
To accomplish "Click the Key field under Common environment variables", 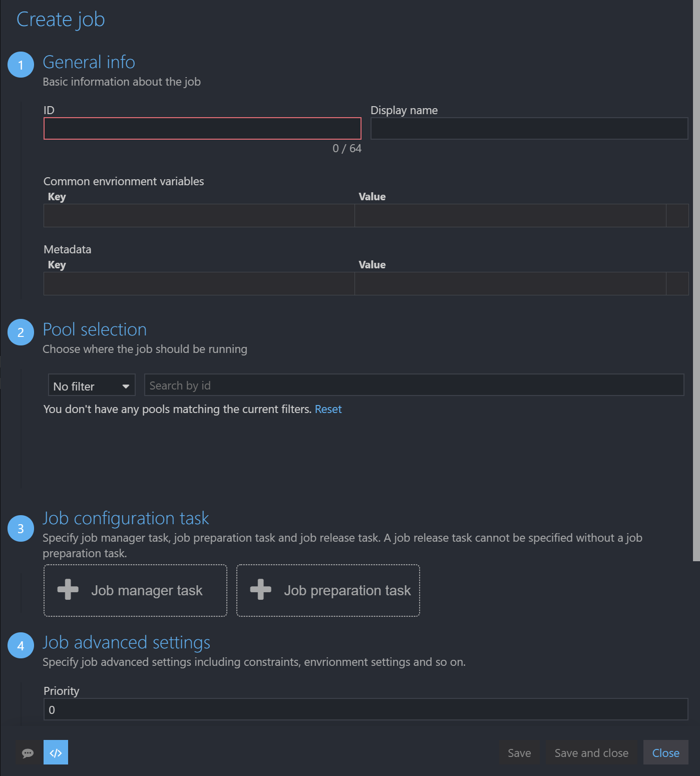I will 199,215.
